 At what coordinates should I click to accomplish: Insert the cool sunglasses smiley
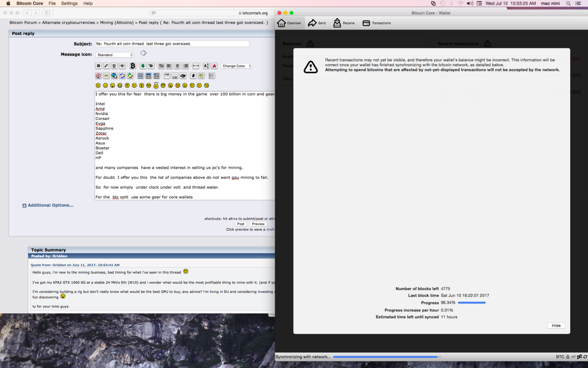[149, 86]
